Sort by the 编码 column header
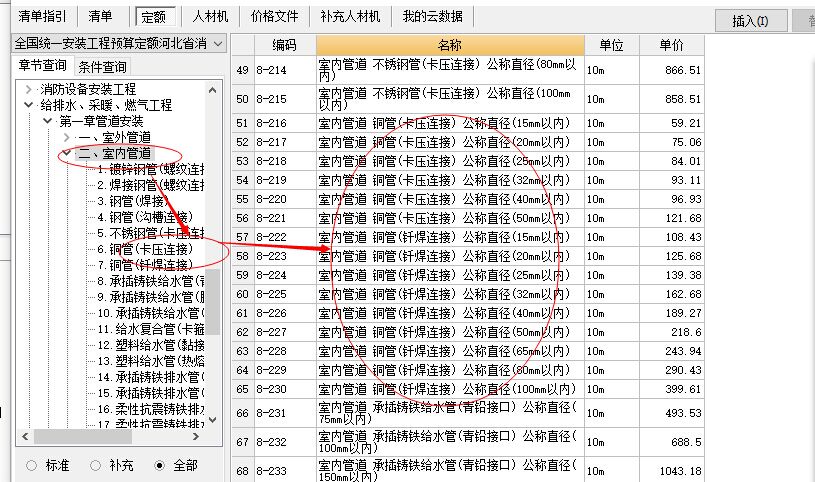 click(x=284, y=45)
